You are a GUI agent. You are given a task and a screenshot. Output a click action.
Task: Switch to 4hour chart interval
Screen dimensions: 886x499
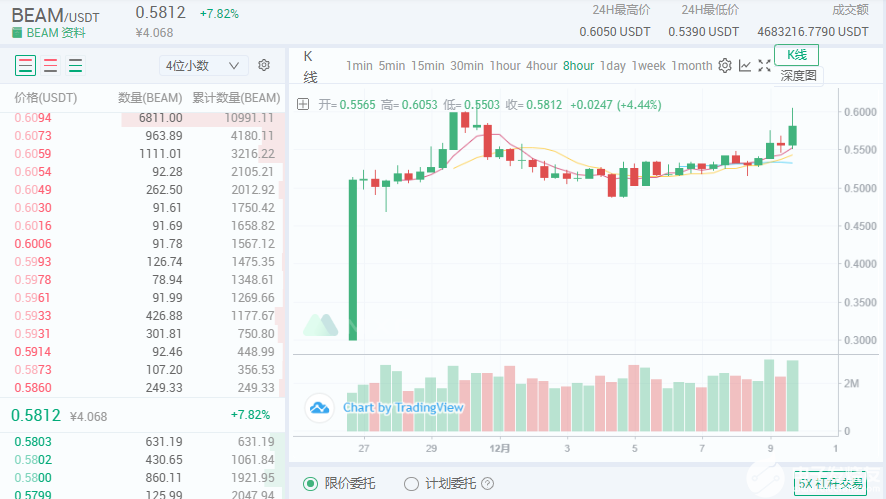[541, 66]
